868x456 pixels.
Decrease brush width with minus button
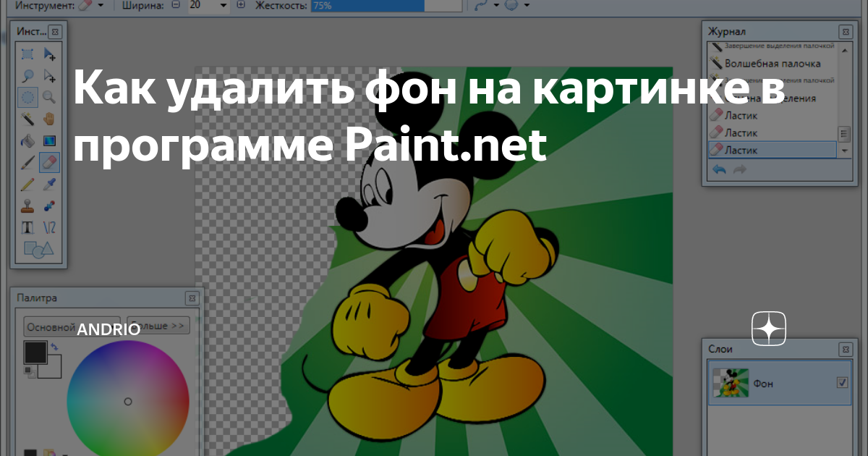click(x=175, y=5)
